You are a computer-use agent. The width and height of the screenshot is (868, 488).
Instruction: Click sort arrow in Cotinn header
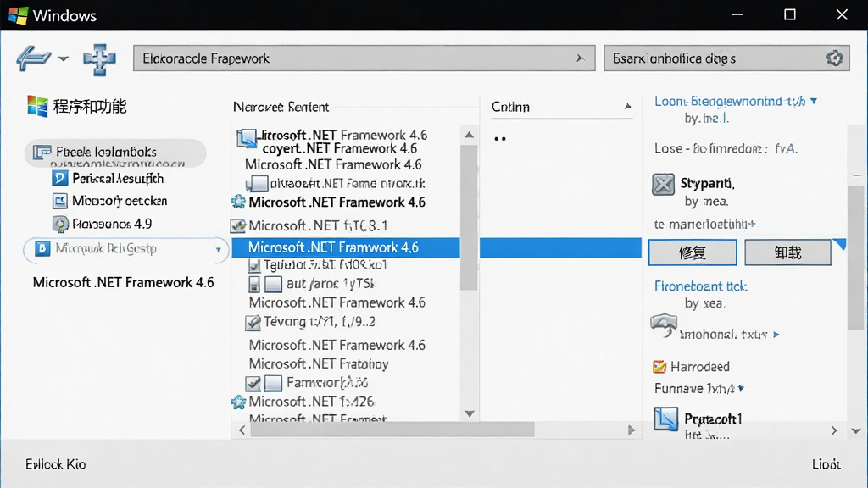tap(627, 106)
